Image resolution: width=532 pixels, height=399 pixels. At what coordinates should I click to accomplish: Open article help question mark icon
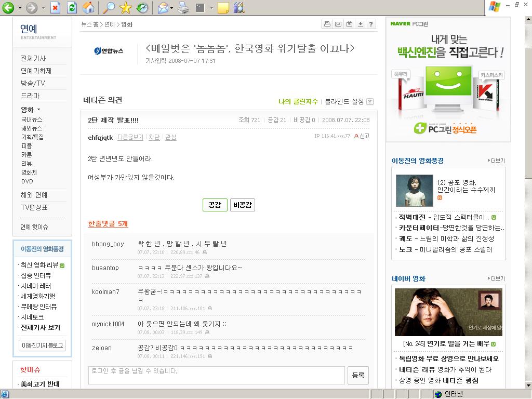click(x=371, y=24)
